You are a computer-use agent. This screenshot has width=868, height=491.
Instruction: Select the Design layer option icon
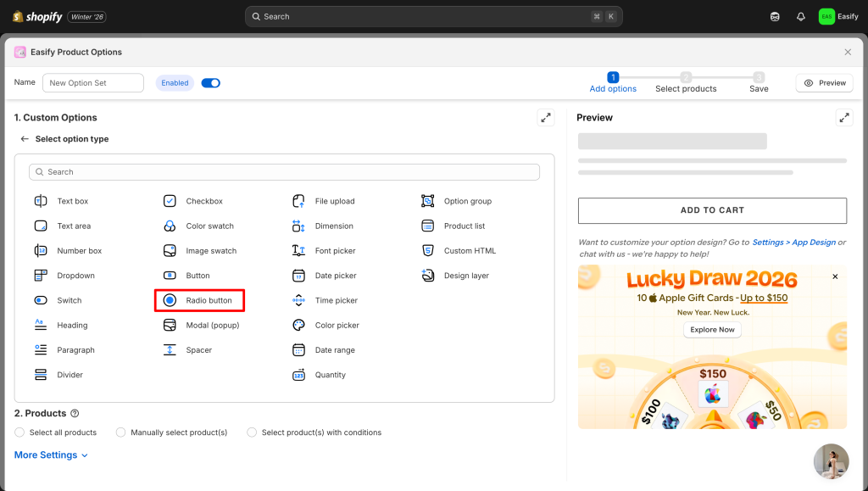[x=427, y=276]
